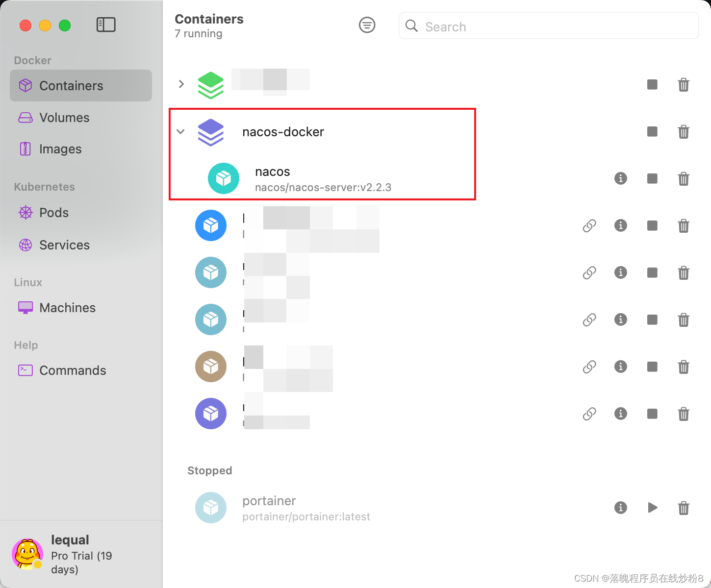Open link for the blue-icon container

tap(589, 225)
